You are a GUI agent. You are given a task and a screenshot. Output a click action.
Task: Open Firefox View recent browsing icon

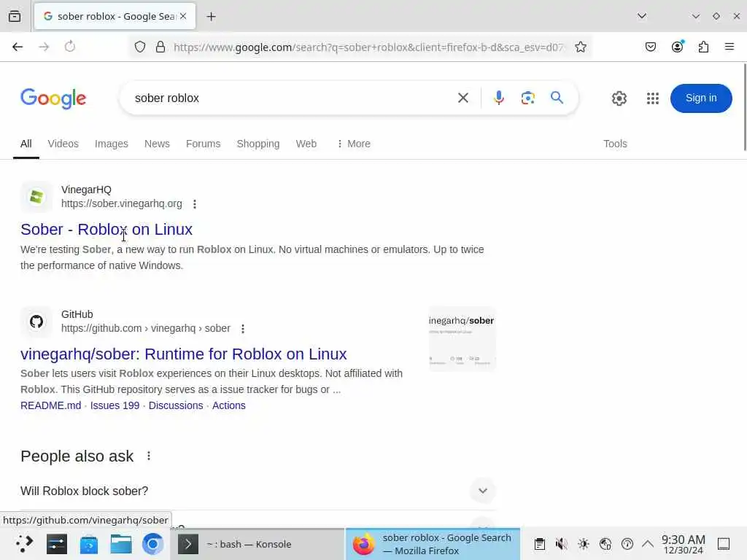(15, 16)
